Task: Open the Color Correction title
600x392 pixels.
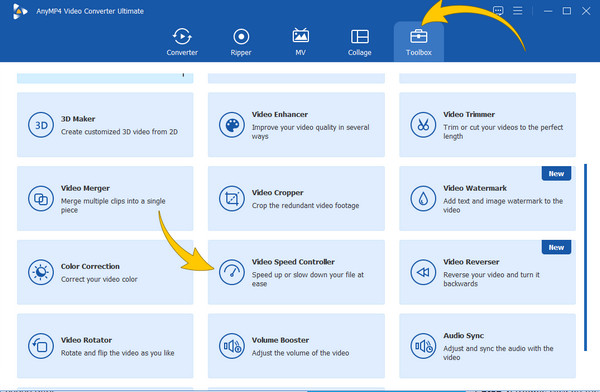Action: coord(90,266)
